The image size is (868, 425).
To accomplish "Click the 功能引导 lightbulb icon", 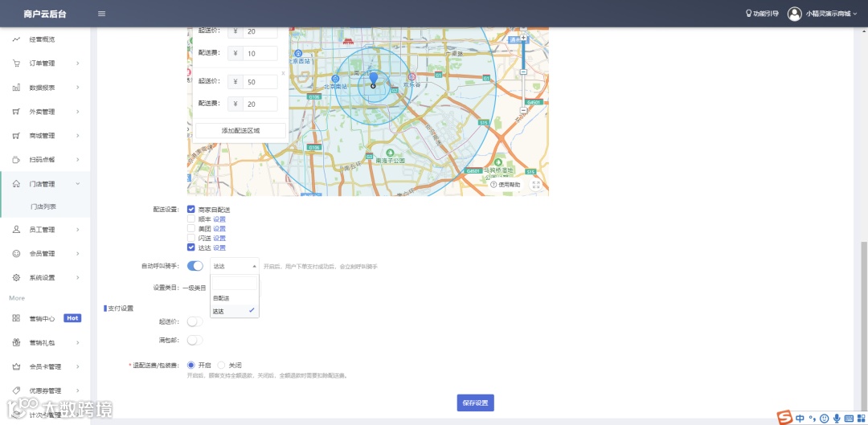I will (749, 14).
